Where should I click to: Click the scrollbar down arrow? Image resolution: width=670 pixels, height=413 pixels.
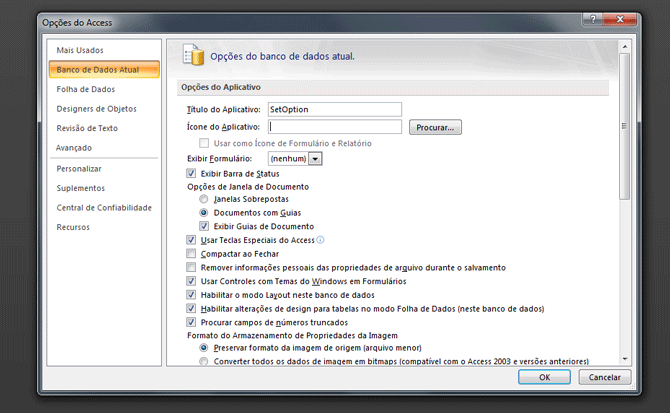(625, 359)
